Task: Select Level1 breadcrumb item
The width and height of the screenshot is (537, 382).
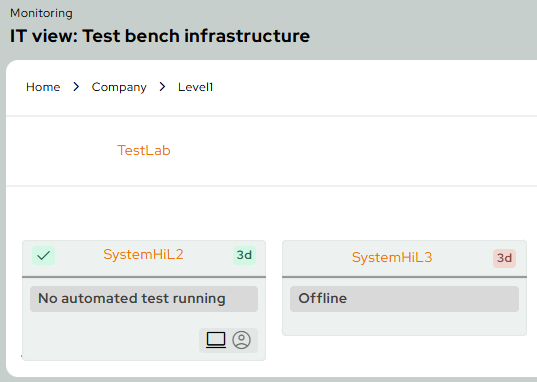Action: pos(196,87)
